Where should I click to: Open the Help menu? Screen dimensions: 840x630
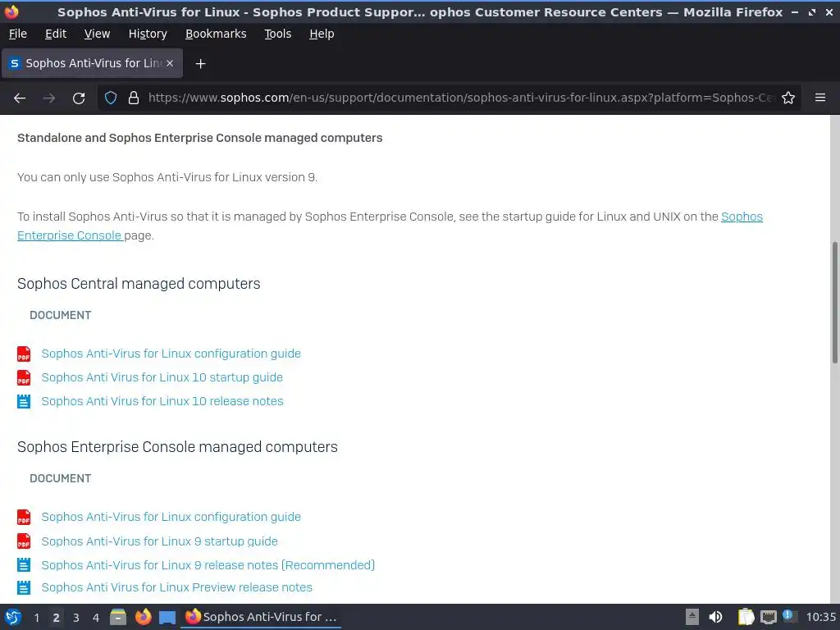[x=322, y=34]
